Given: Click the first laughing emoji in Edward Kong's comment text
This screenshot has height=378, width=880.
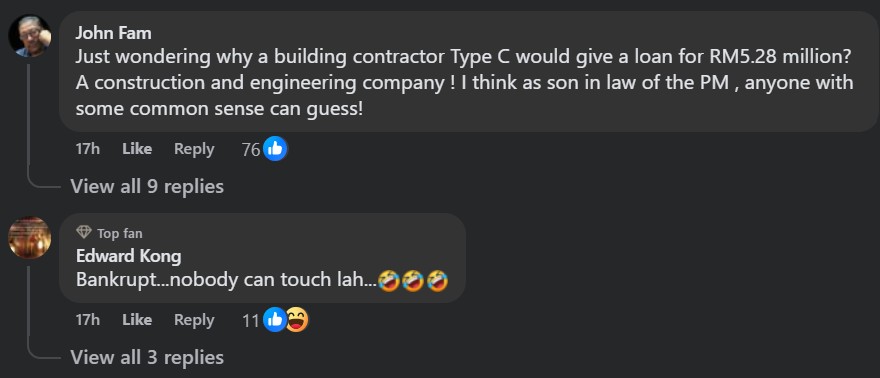Looking at the screenshot, I should (x=388, y=280).
